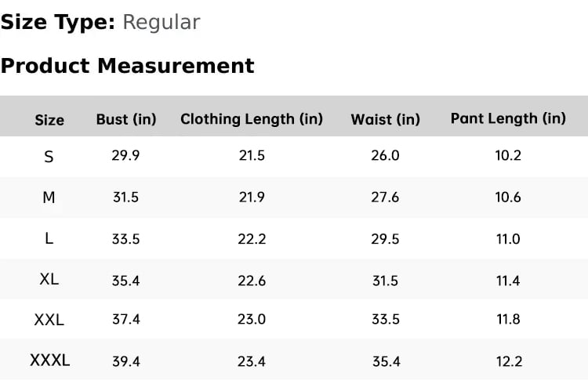
Task: Click the Pant Length (in) header
Action: 508,118
